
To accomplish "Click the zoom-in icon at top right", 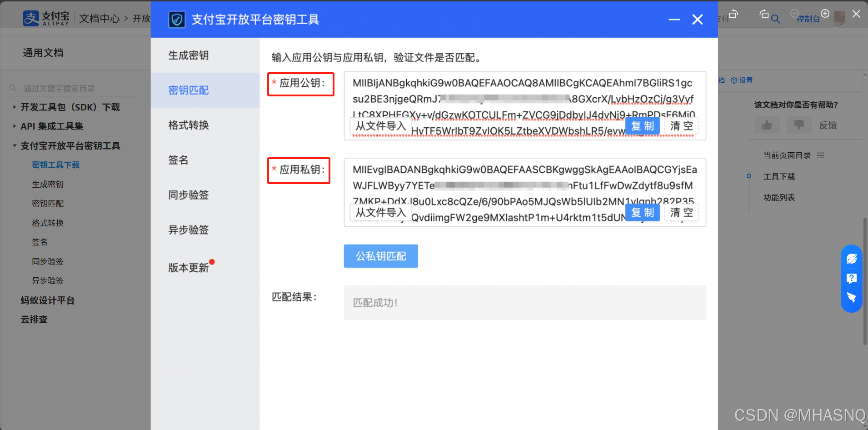I will [825, 13].
